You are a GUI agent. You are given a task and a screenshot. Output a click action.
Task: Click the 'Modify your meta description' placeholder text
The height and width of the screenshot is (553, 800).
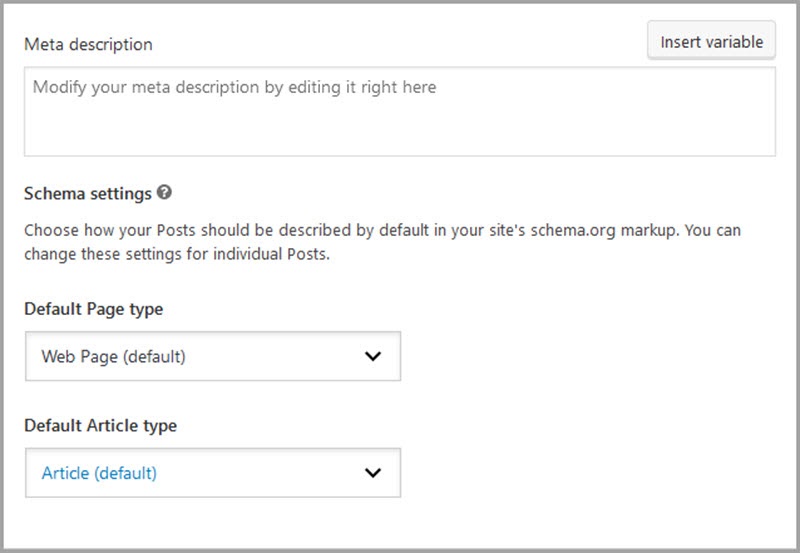click(234, 87)
